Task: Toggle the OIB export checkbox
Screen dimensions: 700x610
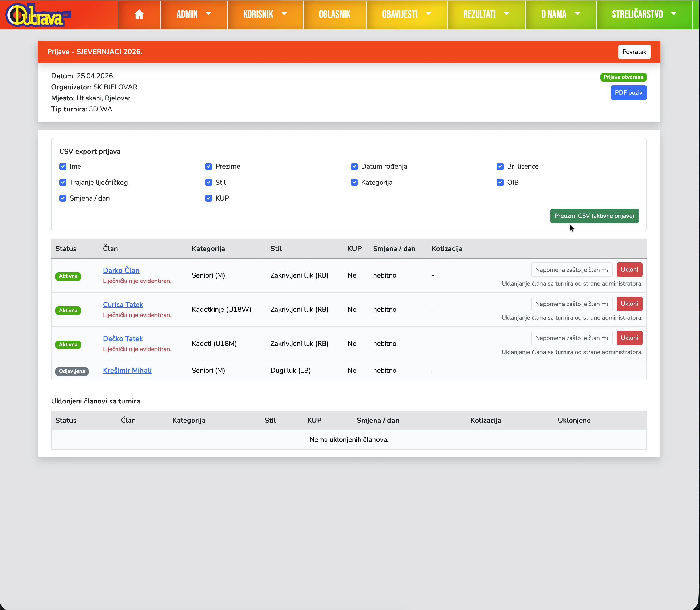Action: pos(500,183)
